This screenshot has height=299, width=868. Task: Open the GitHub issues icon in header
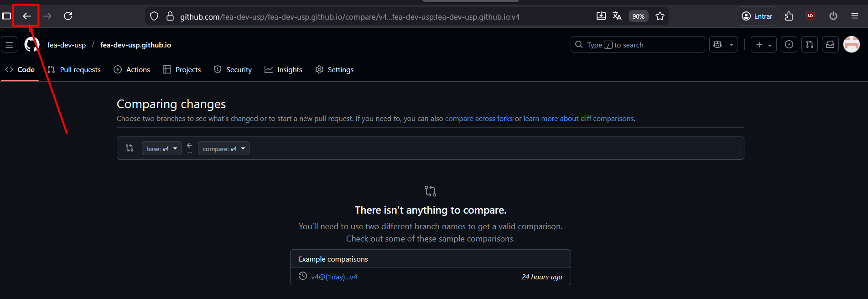point(789,45)
